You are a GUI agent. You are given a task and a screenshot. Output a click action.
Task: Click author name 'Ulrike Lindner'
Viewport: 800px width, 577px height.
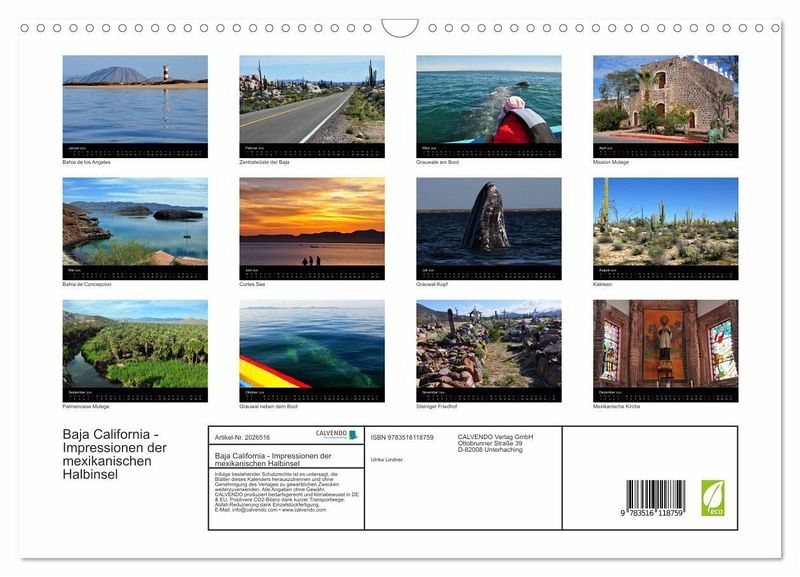387,460
